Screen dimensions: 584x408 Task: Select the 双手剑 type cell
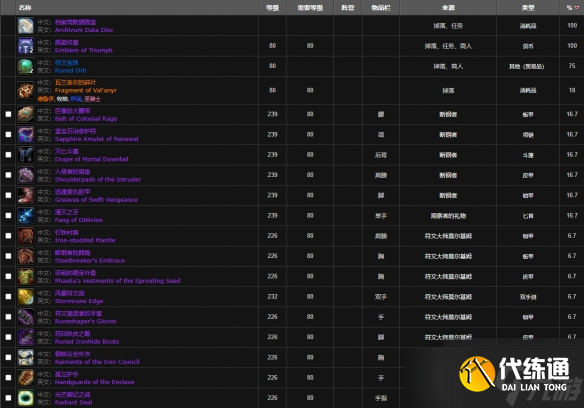click(x=528, y=297)
